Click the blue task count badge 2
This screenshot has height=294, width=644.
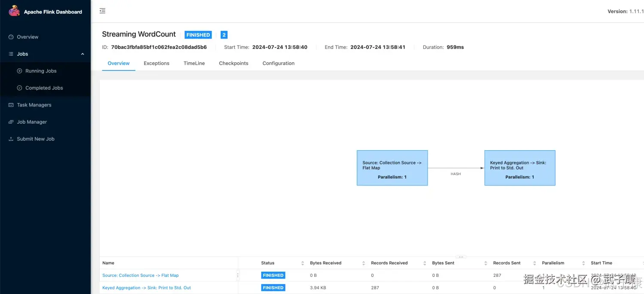click(x=224, y=35)
